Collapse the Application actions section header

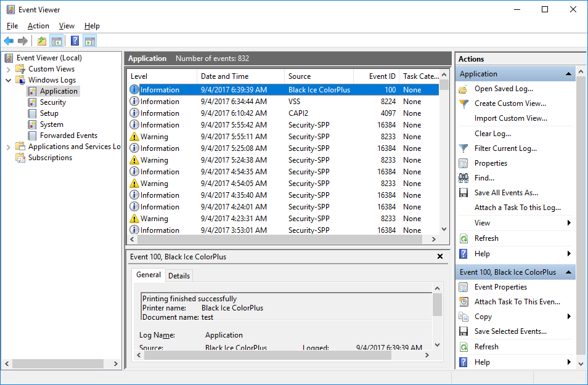(x=568, y=74)
